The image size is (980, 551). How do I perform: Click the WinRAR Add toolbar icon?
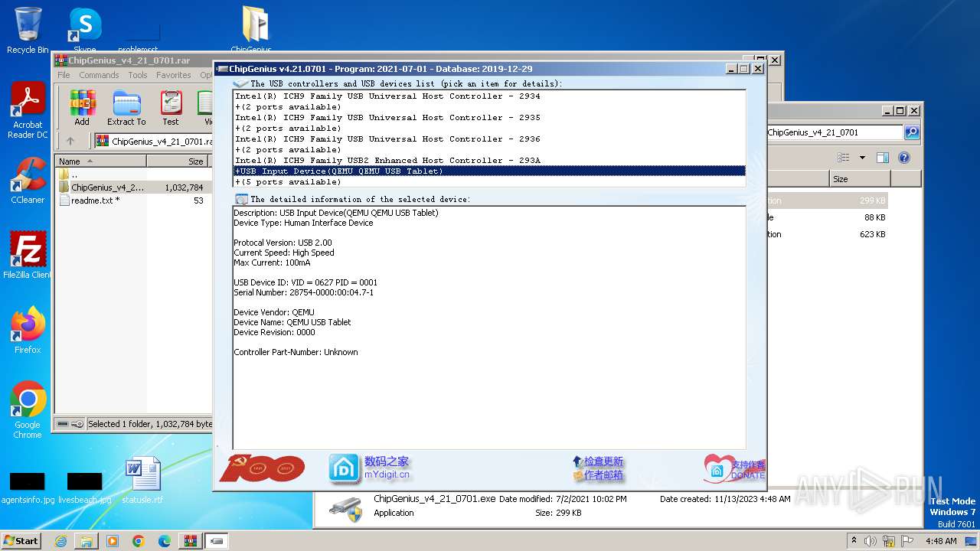tap(82, 108)
